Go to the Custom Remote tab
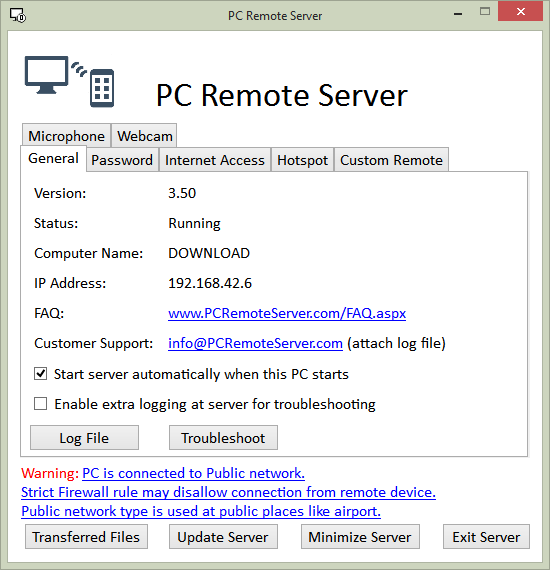This screenshot has height=570, width=550. click(391, 160)
